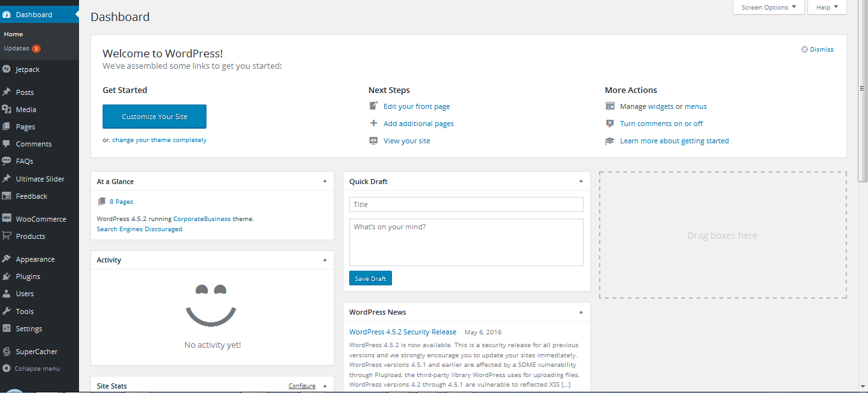Click the Jetpack icon in sidebar
Viewport: 868px width, 393px height.
[6, 69]
